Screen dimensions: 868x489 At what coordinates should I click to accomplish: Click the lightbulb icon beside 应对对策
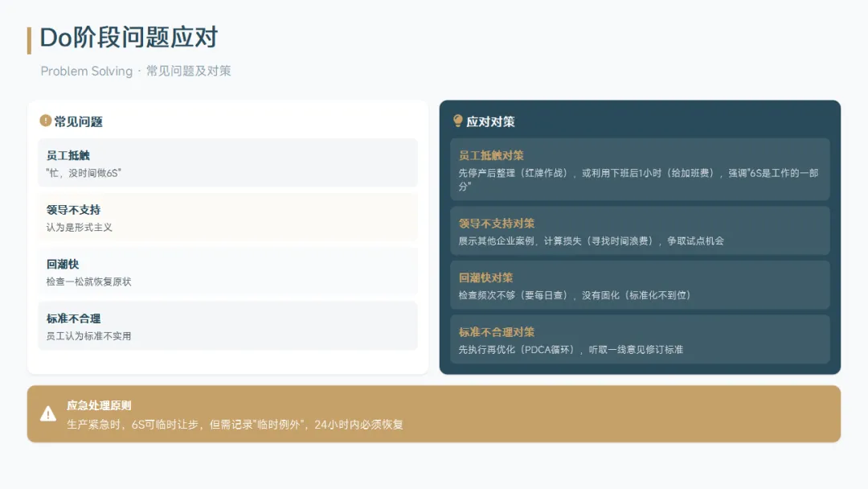(458, 121)
